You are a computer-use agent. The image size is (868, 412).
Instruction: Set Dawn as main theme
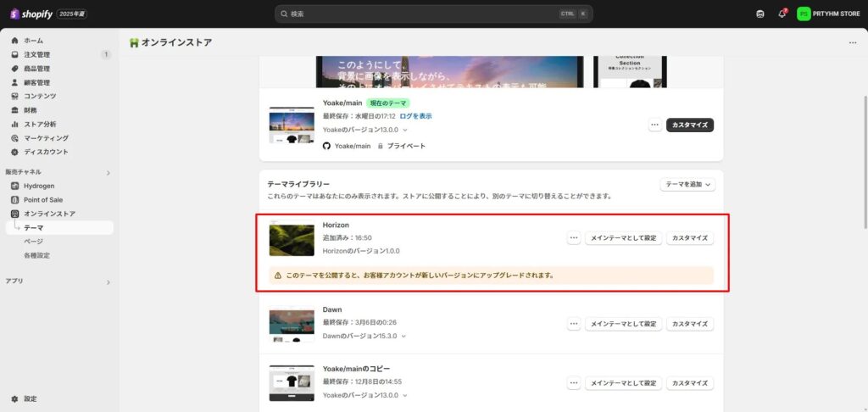[x=623, y=324]
